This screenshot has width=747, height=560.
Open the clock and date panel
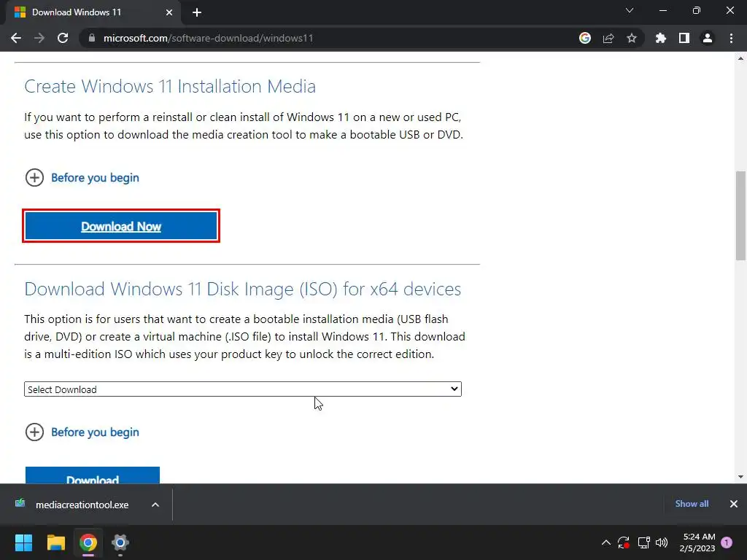tap(698, 542)
